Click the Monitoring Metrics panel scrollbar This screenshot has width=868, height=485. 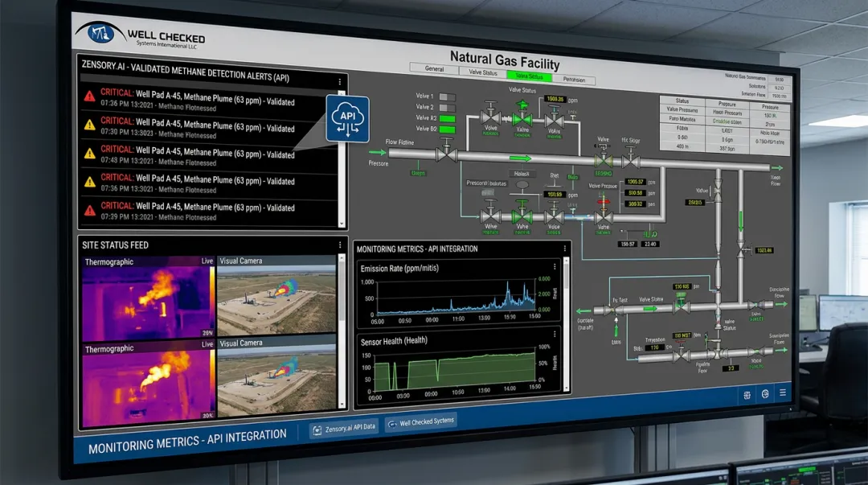(x=567, y=324)
